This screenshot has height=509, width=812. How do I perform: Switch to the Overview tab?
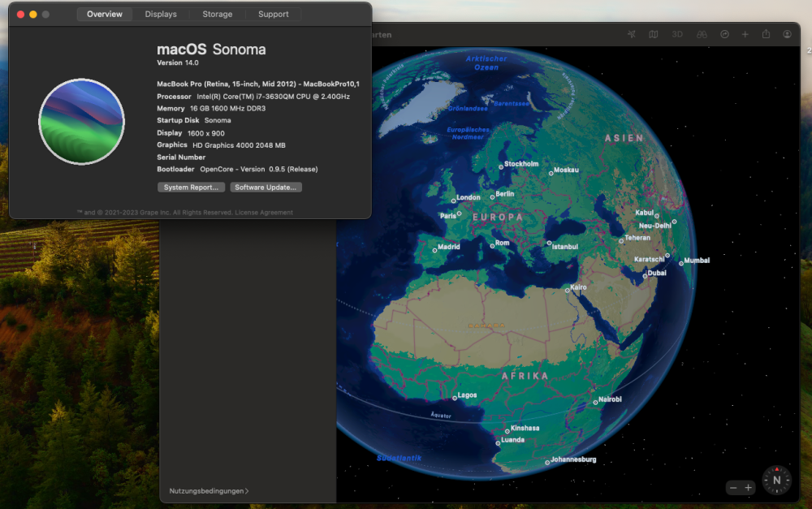(x=105, y=14)
